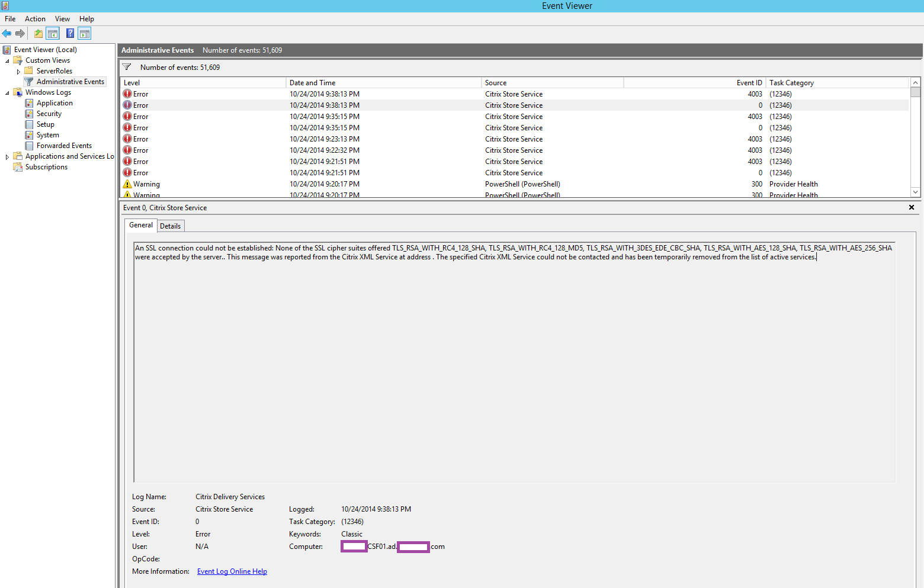Click the Keywords value 'Classic'
This screenshot has height=588, width=924.
click(x=352, y=534)
